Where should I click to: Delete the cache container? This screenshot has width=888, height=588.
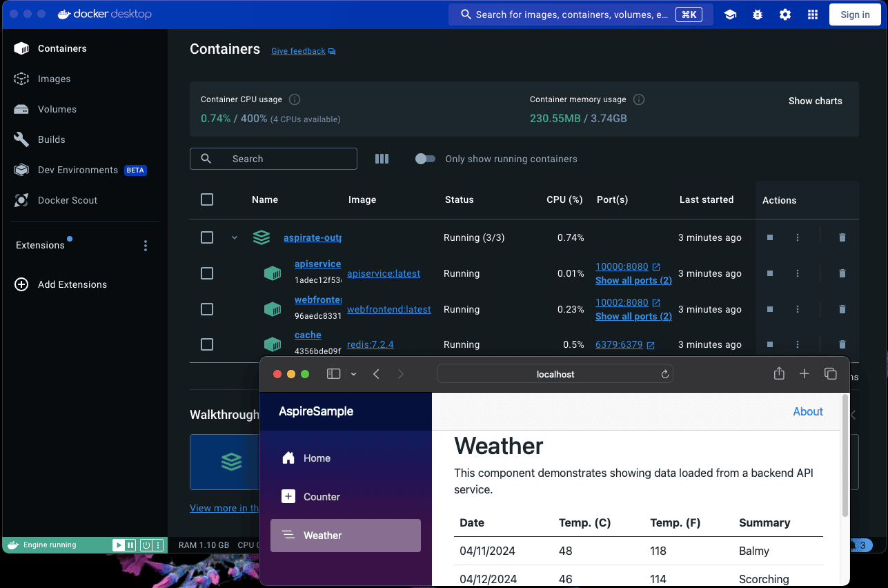click(842, 344)
